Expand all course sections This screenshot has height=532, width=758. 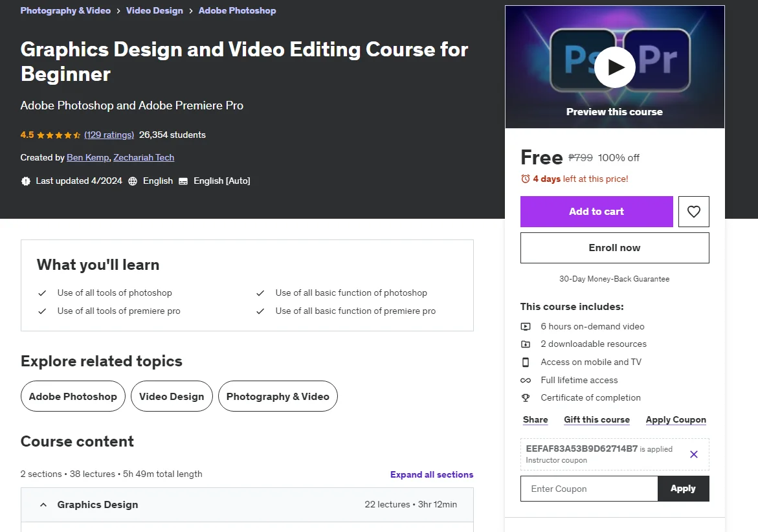click(x=432, y=474)
